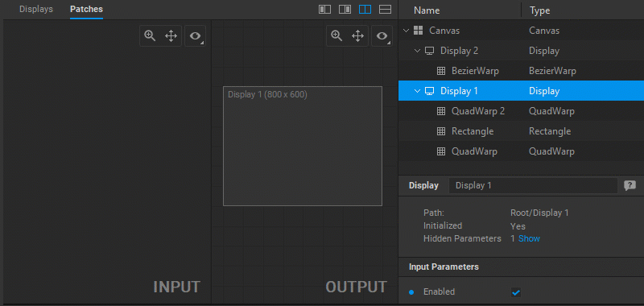
Task: Collapse the Display 1 tree node
Action: [x=418, y=91]
